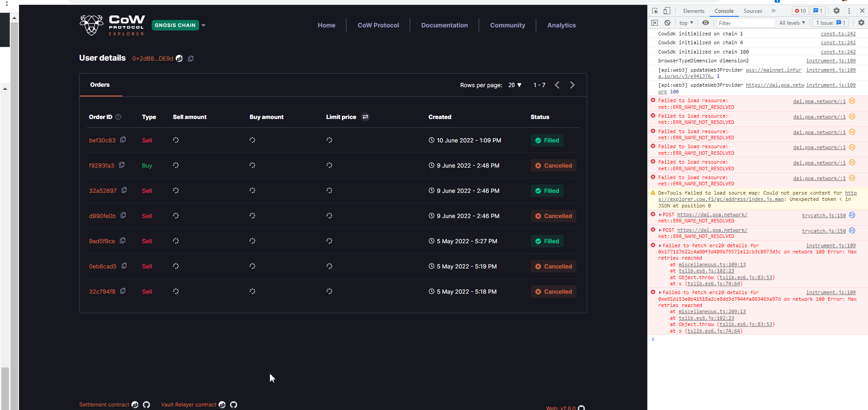Open Vault Relayer contract link
Screen dimensions: 868x410
click(x=188, y=405)
